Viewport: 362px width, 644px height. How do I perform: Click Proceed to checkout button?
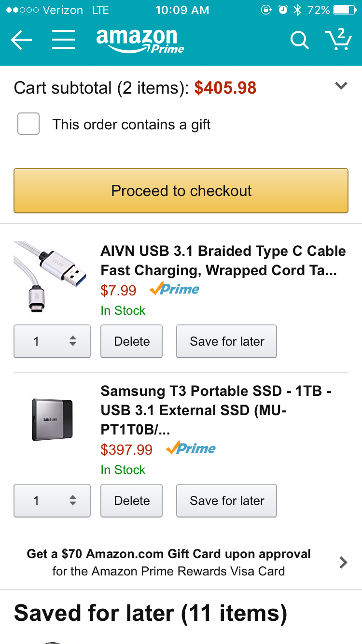[181, 191]
